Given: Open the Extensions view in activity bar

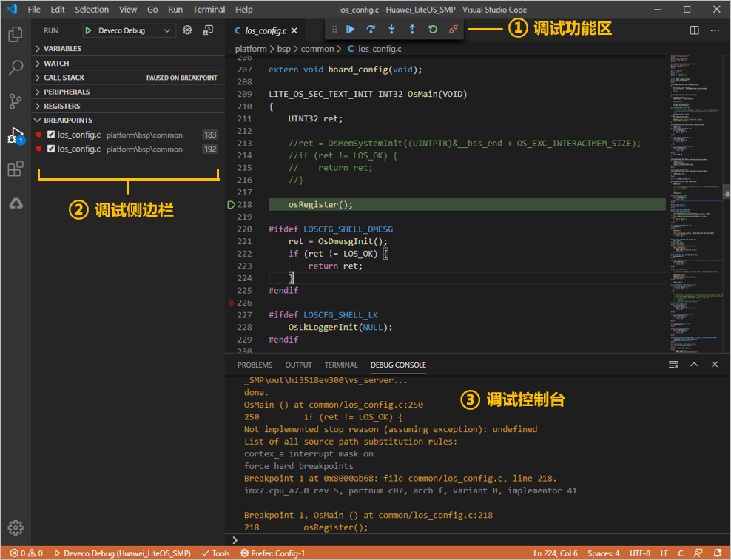Looking at the screenshot, I should pos(16,169).
